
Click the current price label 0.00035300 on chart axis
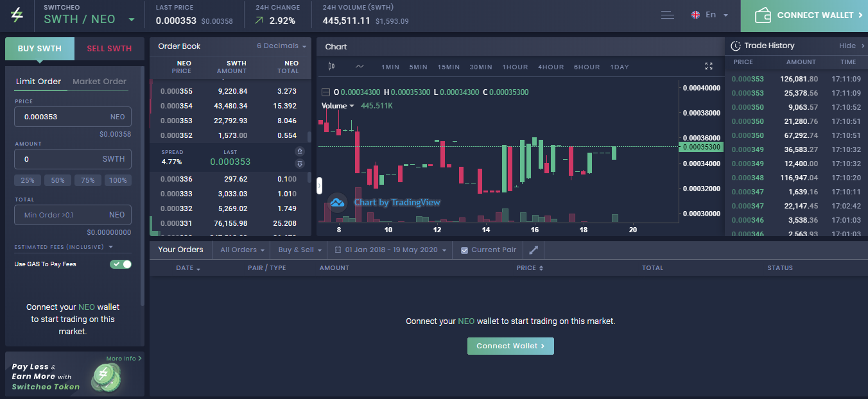pos(702,147)
